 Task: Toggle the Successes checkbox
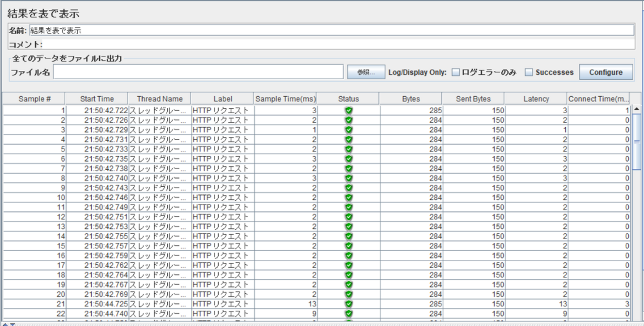(x=529, y=72)
